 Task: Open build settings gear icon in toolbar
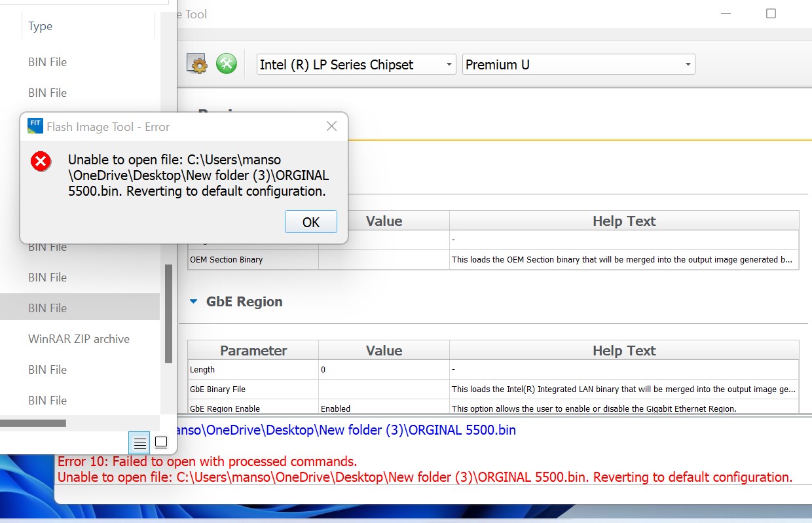(197, 63)
